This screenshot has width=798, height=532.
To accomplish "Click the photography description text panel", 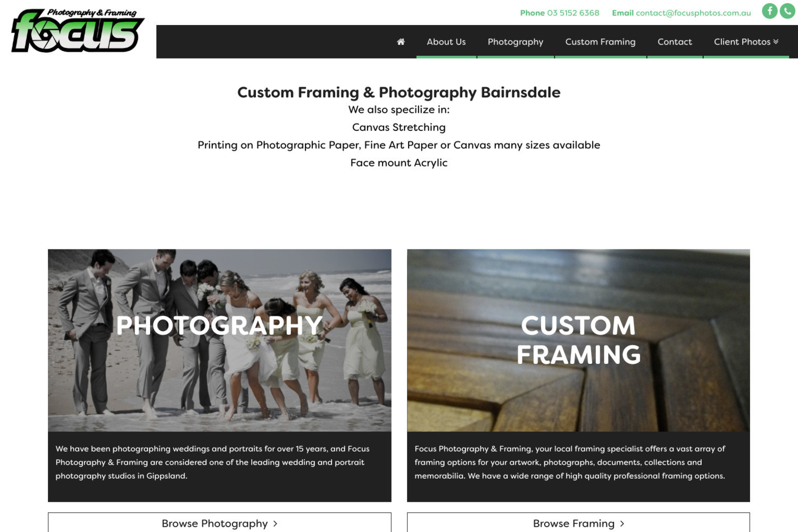I will pos(220,466).
